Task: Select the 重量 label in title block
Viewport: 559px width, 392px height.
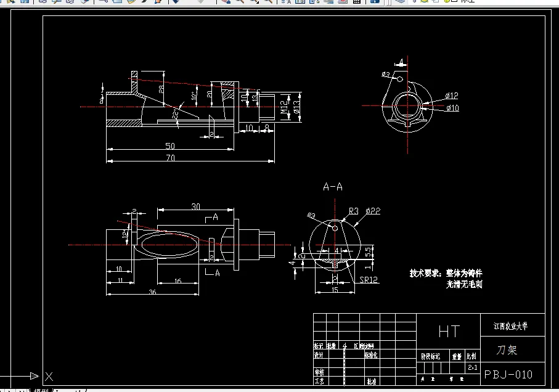Action: coord(457,356)
